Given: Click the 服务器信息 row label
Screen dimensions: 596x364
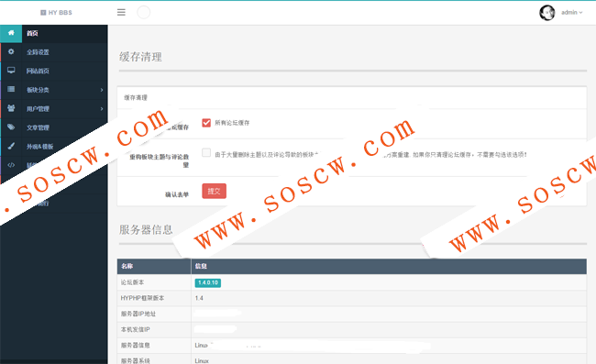Looking at the screenshot, I should 136,345.
